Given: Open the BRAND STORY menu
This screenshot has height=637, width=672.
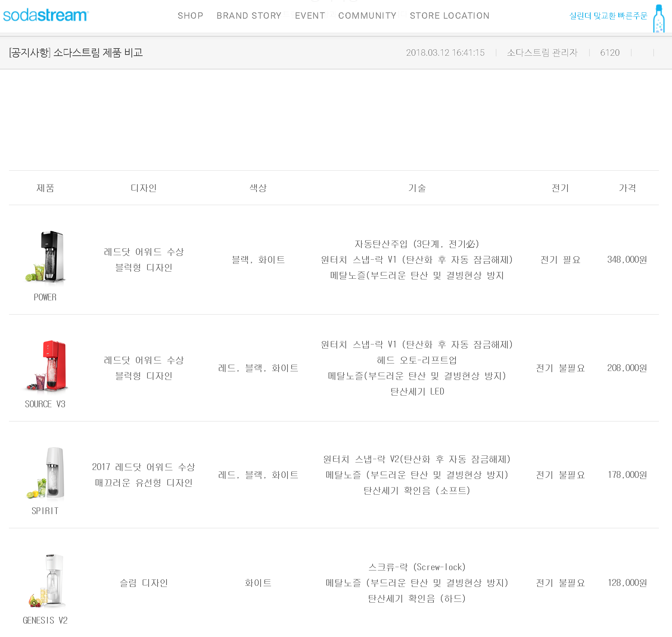Looking at the screenshot, I should [249, 16].
